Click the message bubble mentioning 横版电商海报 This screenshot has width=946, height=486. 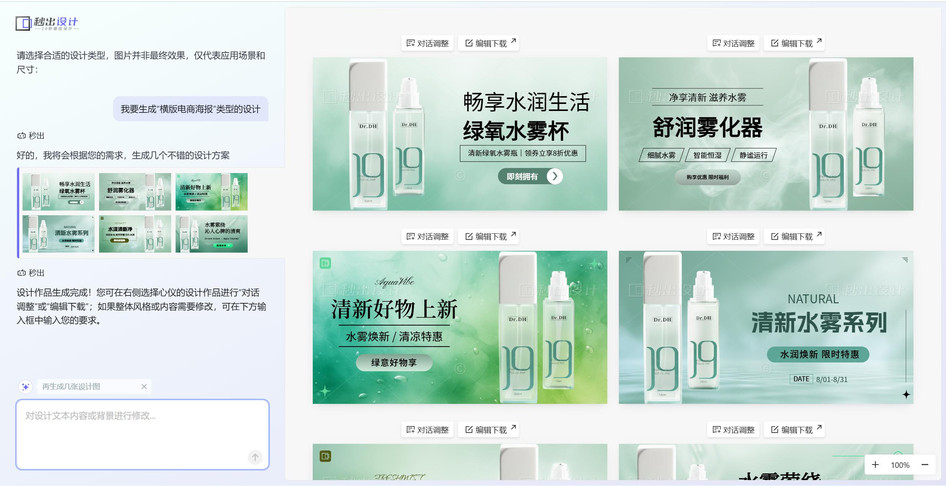coord(191,109)
